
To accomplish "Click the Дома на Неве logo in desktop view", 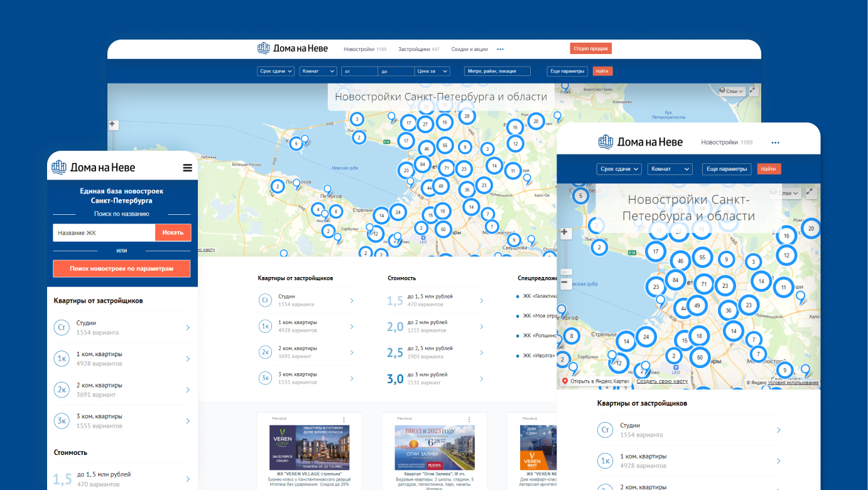I will tap(293, 48).
